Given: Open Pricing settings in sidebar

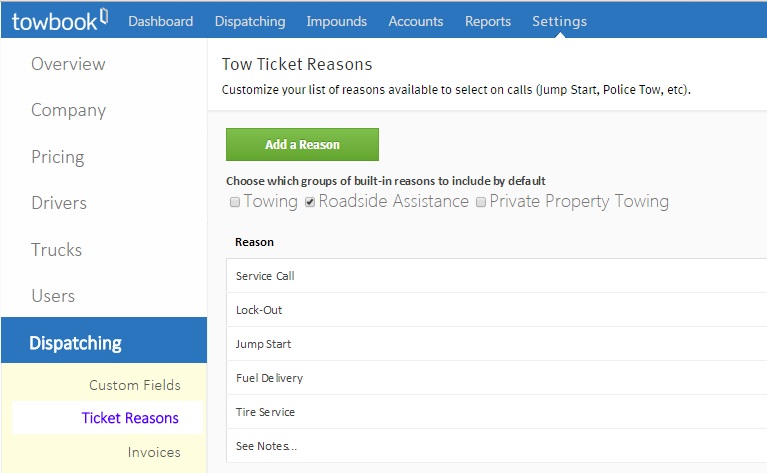Looking at the screenshot, I should click(58, 157).
